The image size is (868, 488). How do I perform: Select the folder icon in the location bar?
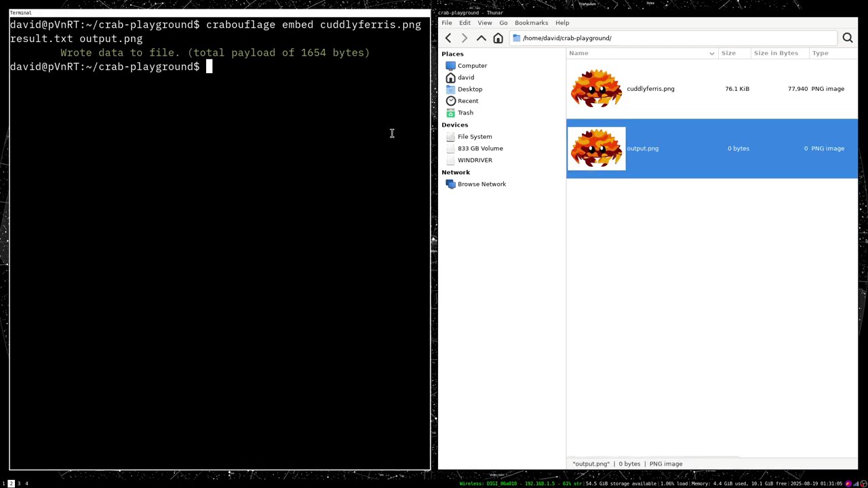click(x=517, y=38)
